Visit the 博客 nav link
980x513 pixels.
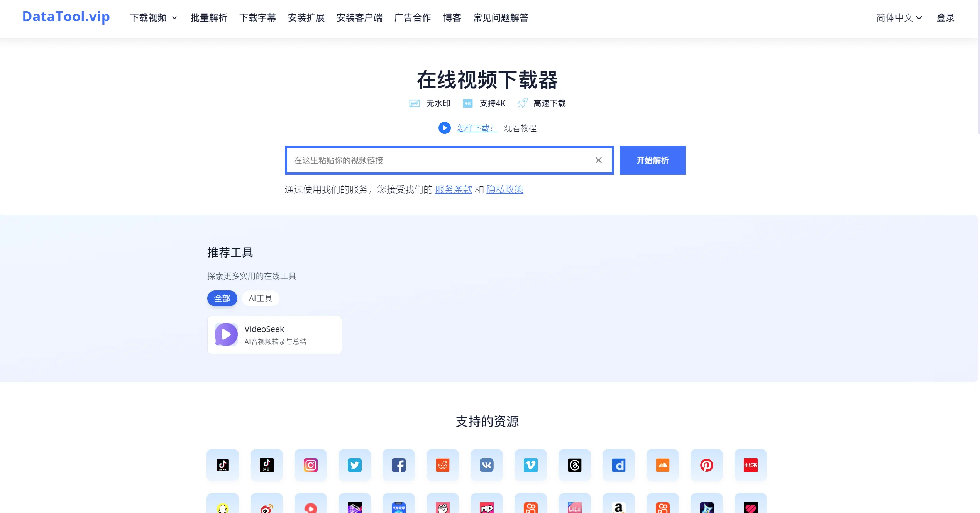point(452,18)
